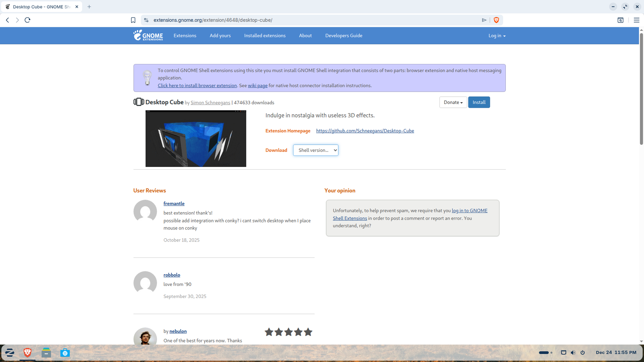Open the About nav item
The height and width of the screenshot is (362, 644).
pyautogui.click(x=305, y=35)
